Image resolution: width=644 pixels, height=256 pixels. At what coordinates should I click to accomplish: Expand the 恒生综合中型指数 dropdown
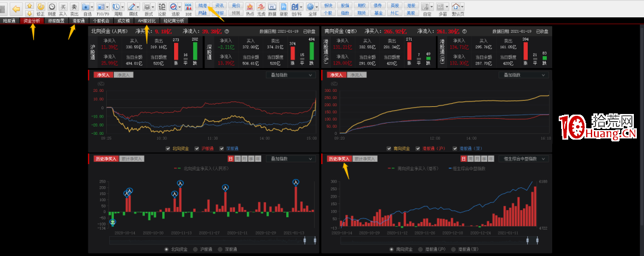524,159
